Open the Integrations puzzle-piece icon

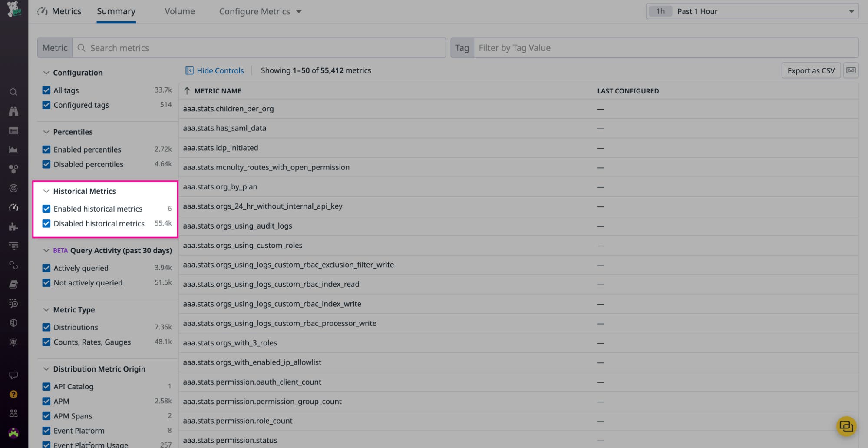[x=13, y=226]
